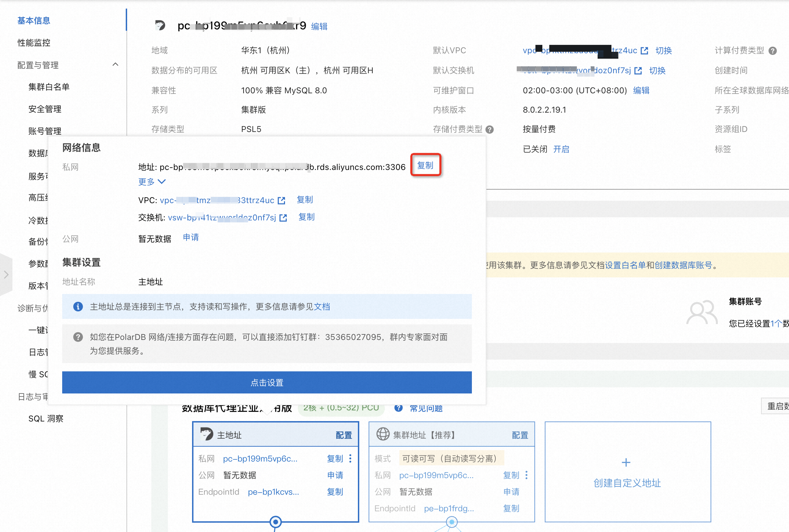789x532 pixels.
Task: Open 基本信息 in the sidebar
Action: click(34, 21)
